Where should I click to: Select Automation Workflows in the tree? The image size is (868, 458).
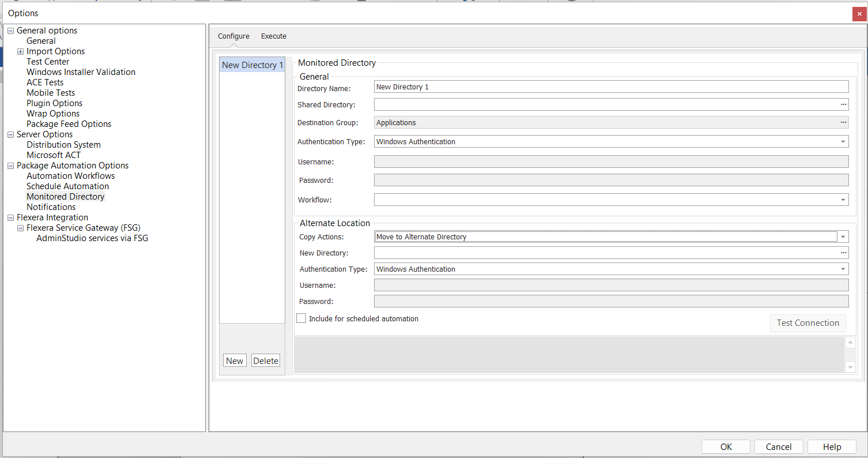(x=70, y=176)
